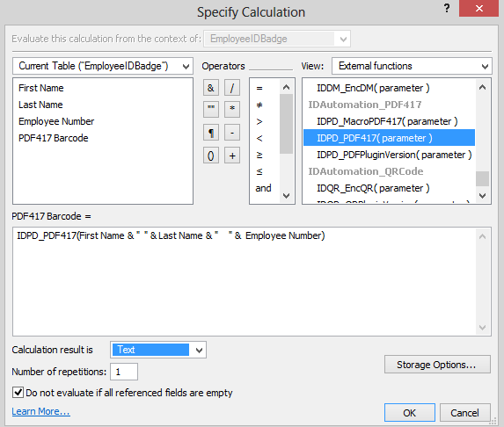
Task: Open Storage Options
Action: click(437, 365)
